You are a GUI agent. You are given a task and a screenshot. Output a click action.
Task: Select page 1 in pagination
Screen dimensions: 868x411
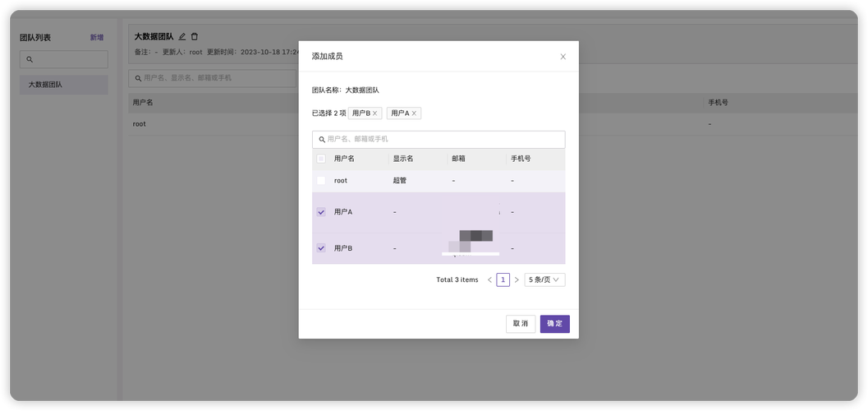(x=503, y=279)
